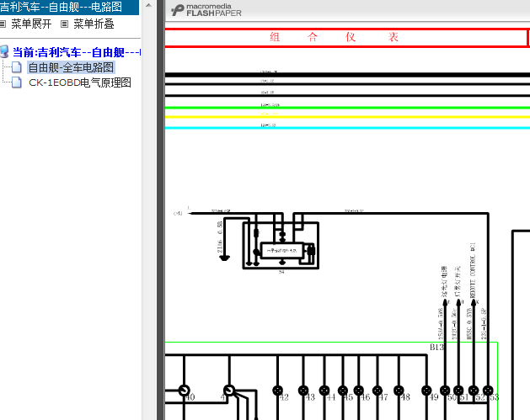Image resolution: width=530 pixels, height=420 pixels.
Task: Click the ground symbol left of the relay
Action: click(224, 258)
